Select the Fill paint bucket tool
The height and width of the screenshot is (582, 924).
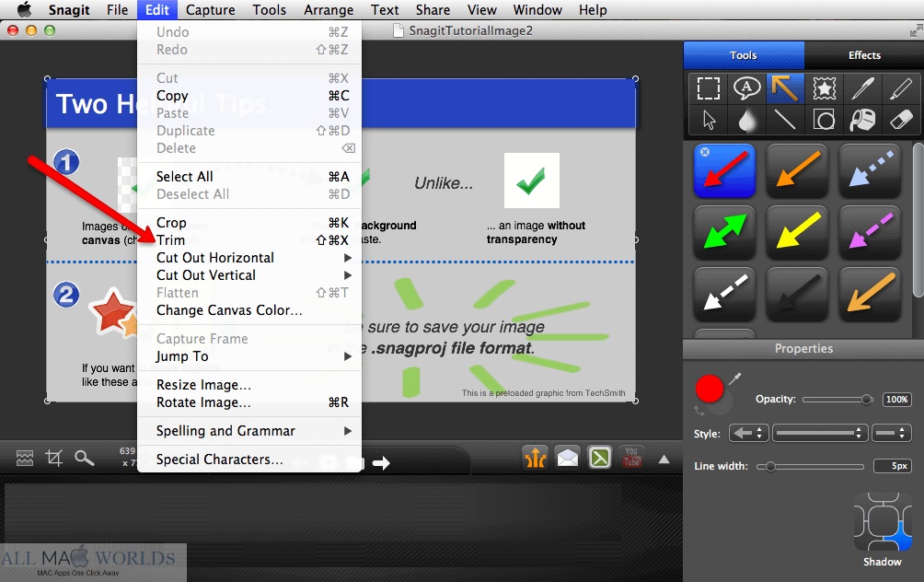click(x=862, y=121)
